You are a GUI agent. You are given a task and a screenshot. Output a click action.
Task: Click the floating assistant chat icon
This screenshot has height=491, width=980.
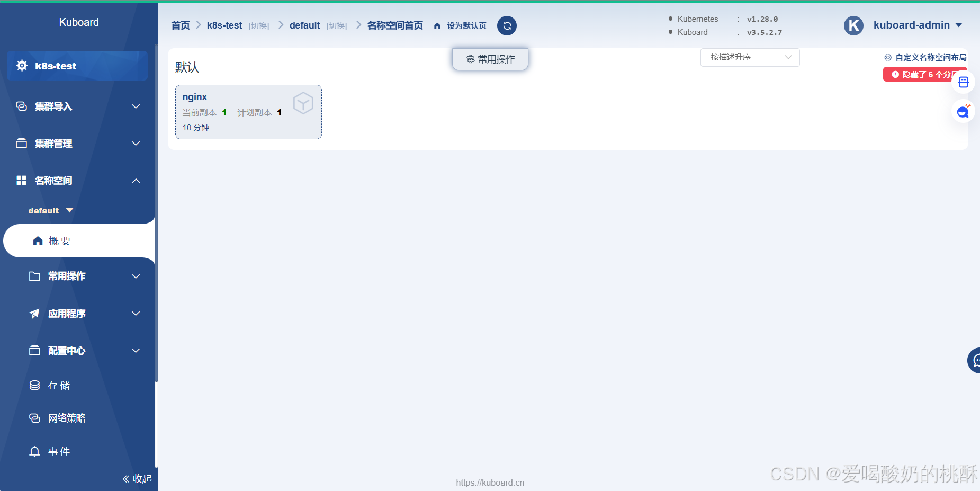click(963, 111)
